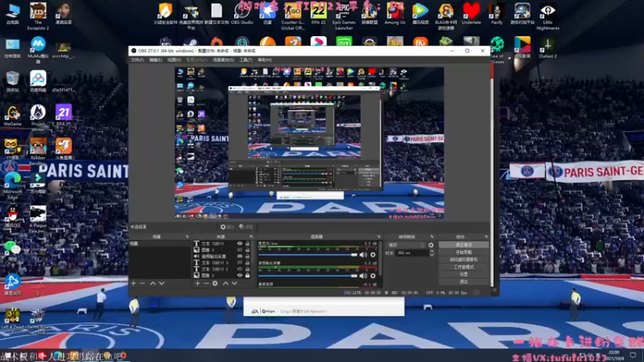
Task: Mute the second mixer channel speaker icon
Action: click(363, 276)
